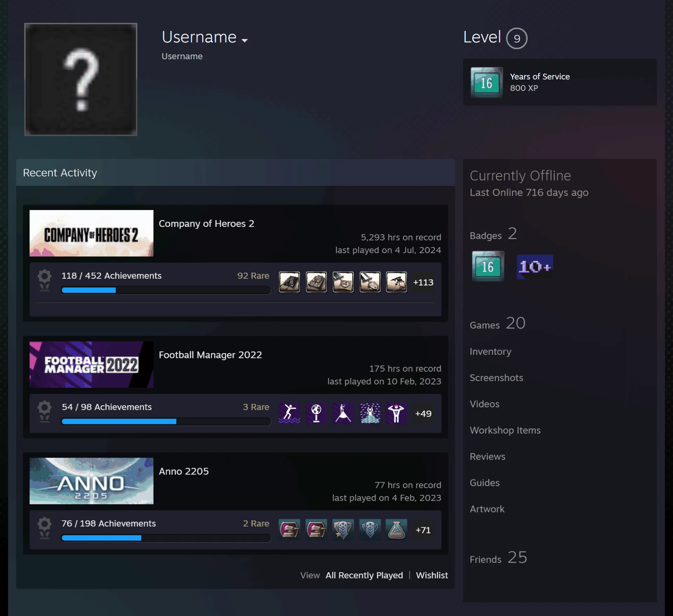Image resolution: width=673 pixels, height=616 pixels.
Task: View All Recently Played games
Action: click(x=364, y=575)
